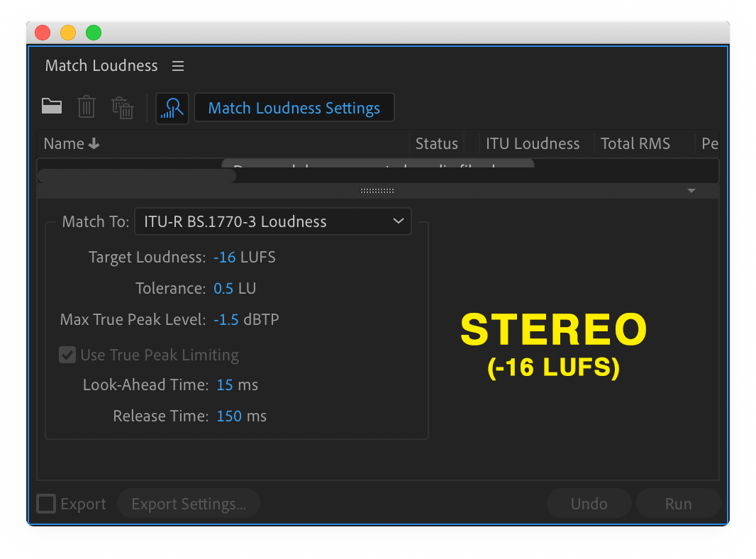
Task: Click the Match To dropdown chevron
Action: click(399, 221)
